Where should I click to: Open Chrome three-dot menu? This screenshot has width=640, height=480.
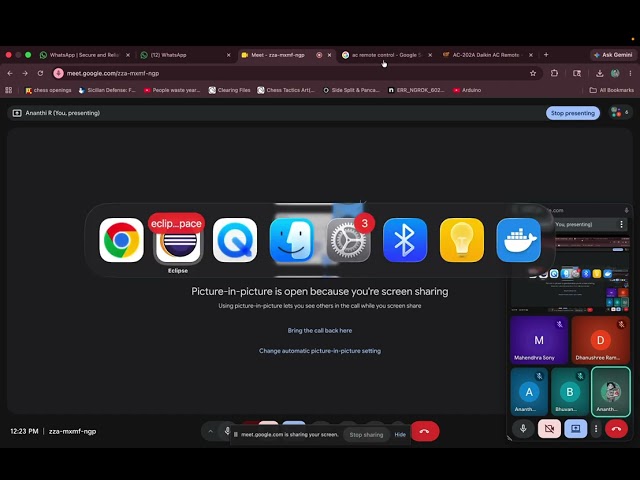[x=630, y=73]
